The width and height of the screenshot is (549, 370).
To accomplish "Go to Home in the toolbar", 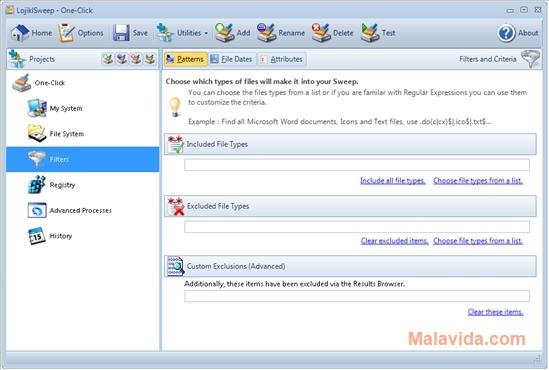I will coord(31,33).
